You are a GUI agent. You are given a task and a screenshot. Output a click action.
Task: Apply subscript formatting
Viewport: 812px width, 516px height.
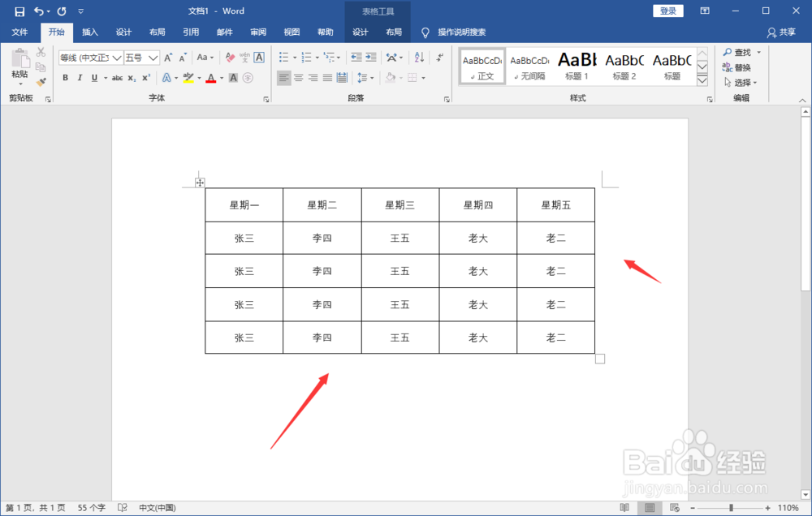click(x=132, y=76)
